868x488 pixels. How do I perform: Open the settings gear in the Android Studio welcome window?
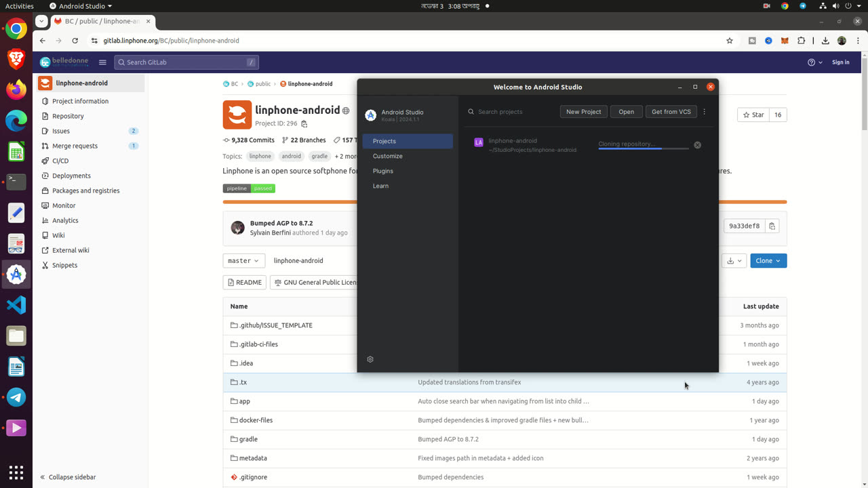pos(370,359)
